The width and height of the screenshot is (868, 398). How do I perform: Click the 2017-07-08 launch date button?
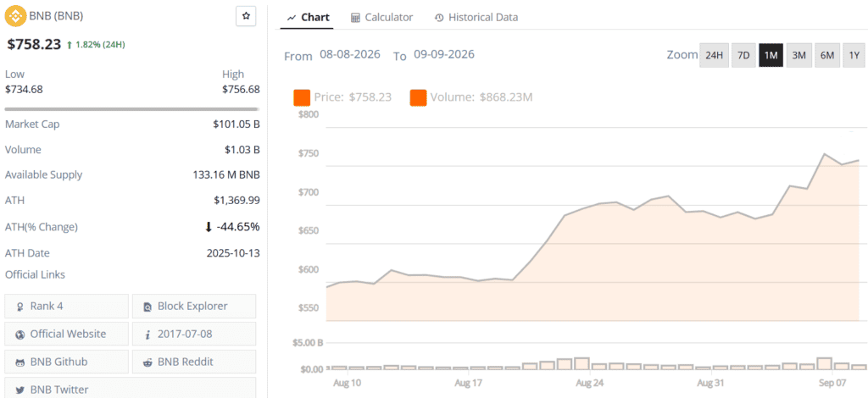[194, 334]
